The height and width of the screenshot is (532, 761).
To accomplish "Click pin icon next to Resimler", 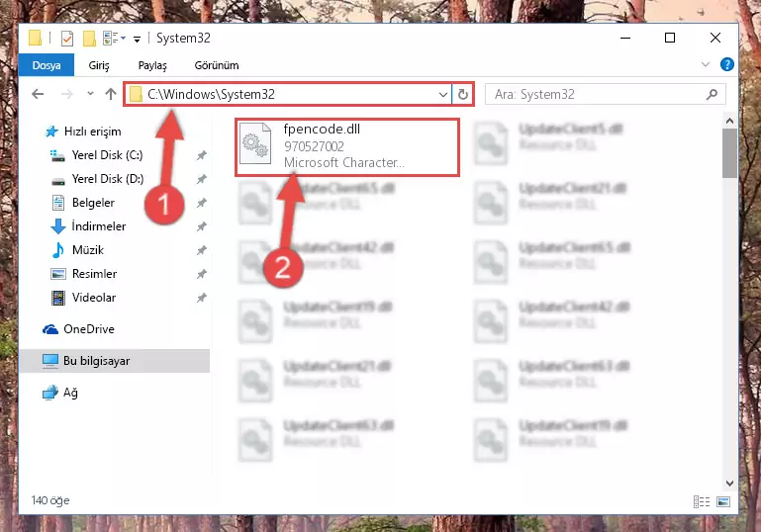I will click(x=202, y=274).
